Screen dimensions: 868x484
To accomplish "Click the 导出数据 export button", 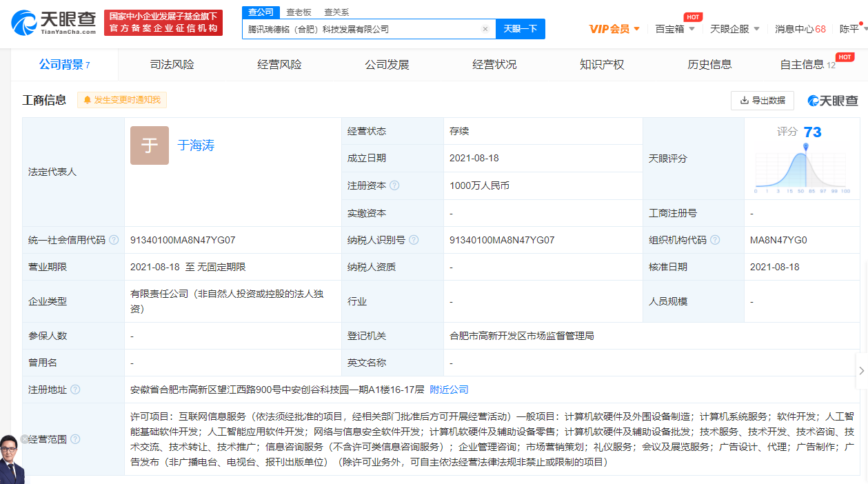I will tap(762, 100).
